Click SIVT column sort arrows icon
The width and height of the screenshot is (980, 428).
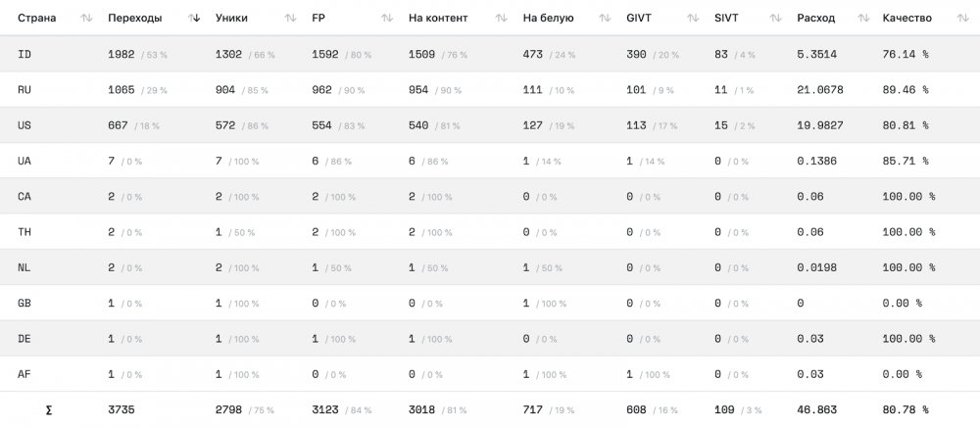click(x=775, y=19)
